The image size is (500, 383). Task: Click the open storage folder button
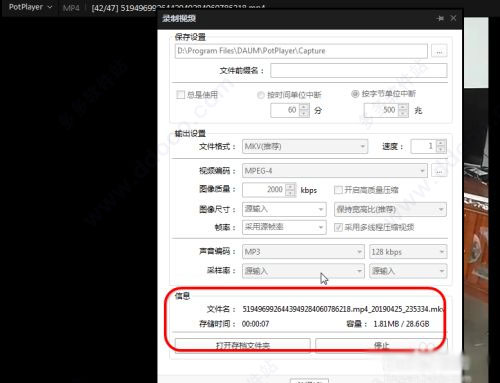tap(243, 346)
